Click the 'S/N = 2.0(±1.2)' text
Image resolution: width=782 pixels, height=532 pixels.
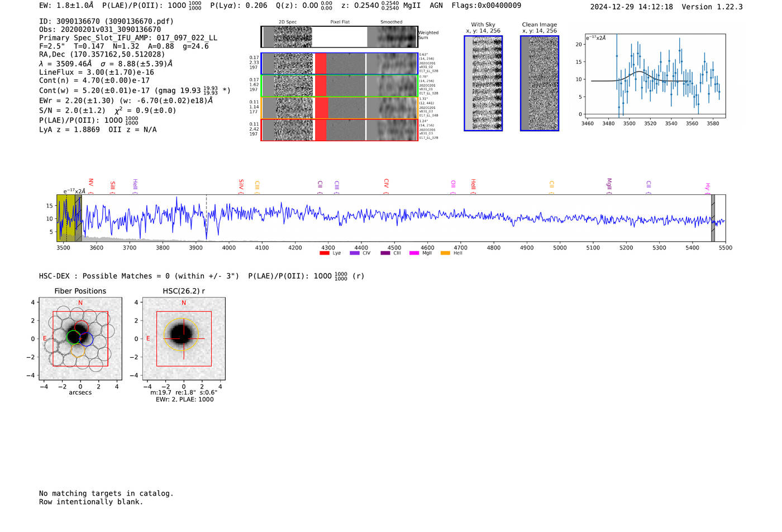click(72, 111)
